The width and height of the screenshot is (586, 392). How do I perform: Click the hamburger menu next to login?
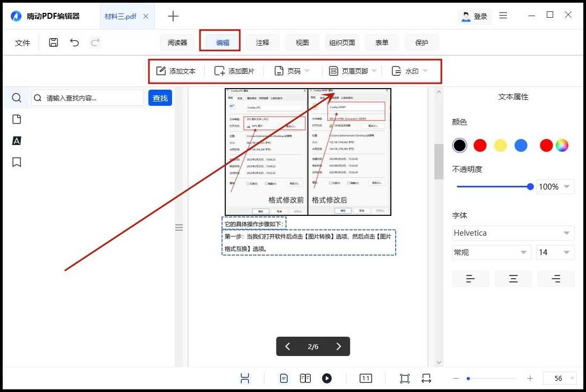point(503,16)
